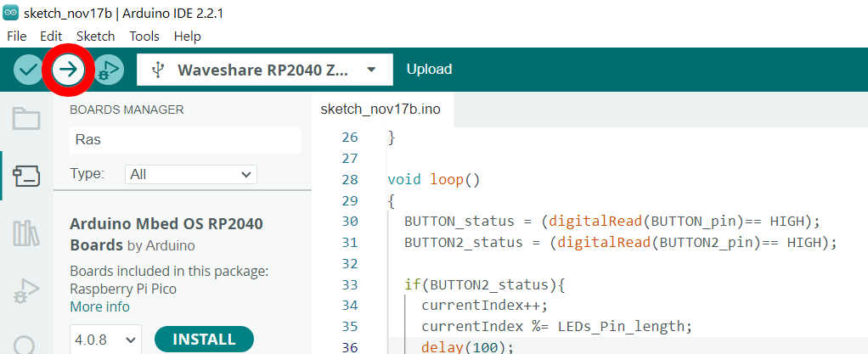Image resolution: width=868 pixels, height=354 pixels.
Task: Expand the Waveshare RP2040 board selector
Action: 264,70
